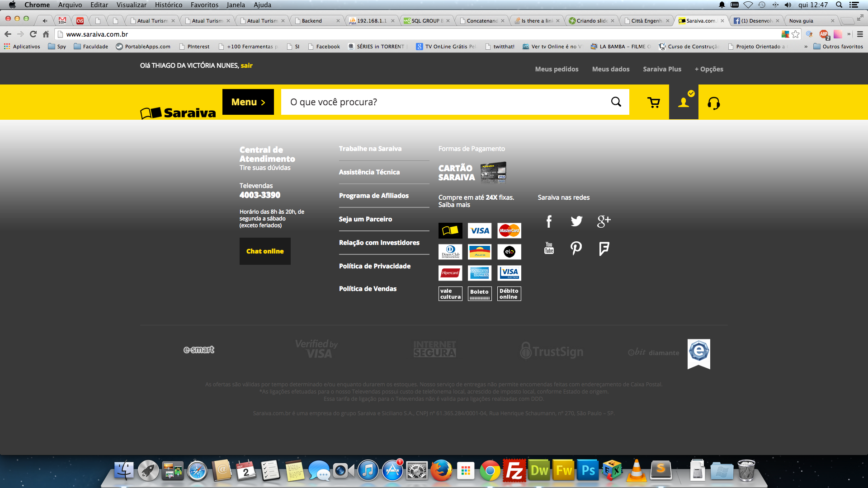Click the TrustSign seal
Viewport: 868px width, 488px height.
point(552,351)
